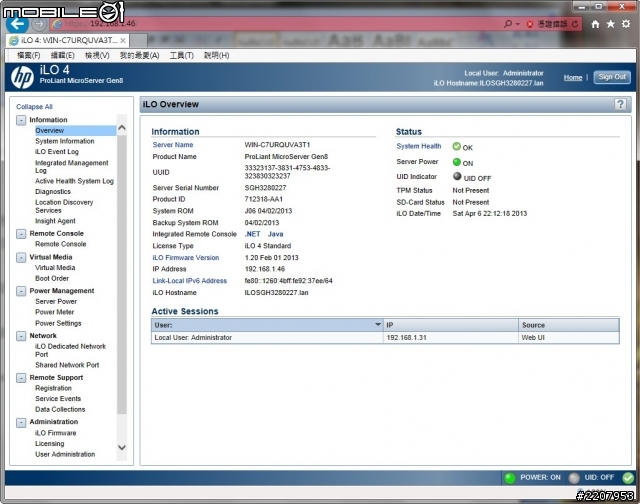Click session IP 192.168.1.31 cell
The width and height of the screenshot is (640, 504).
451,338
